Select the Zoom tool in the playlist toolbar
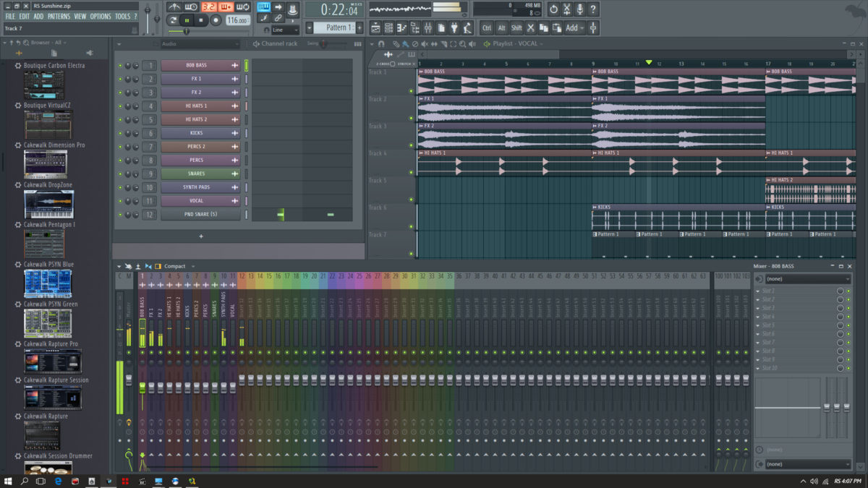This screenshot has height=488, width=868. click(x=463, y=45)
